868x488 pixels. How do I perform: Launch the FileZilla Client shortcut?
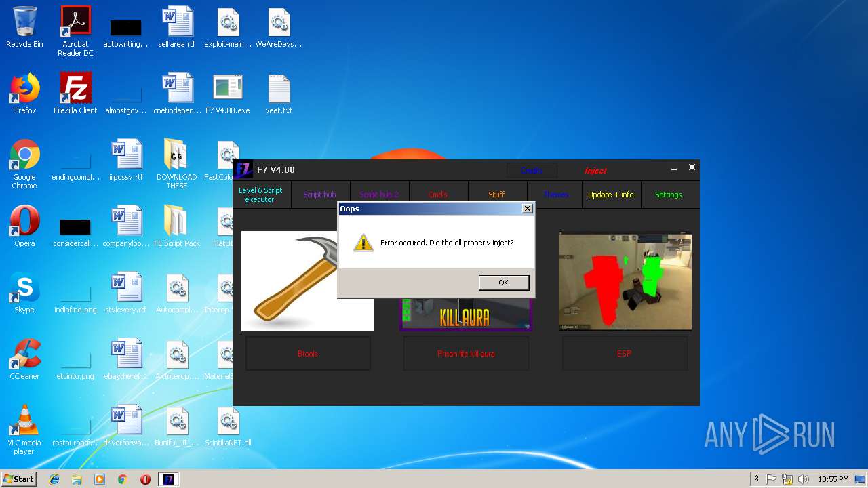tap(75, 94)
